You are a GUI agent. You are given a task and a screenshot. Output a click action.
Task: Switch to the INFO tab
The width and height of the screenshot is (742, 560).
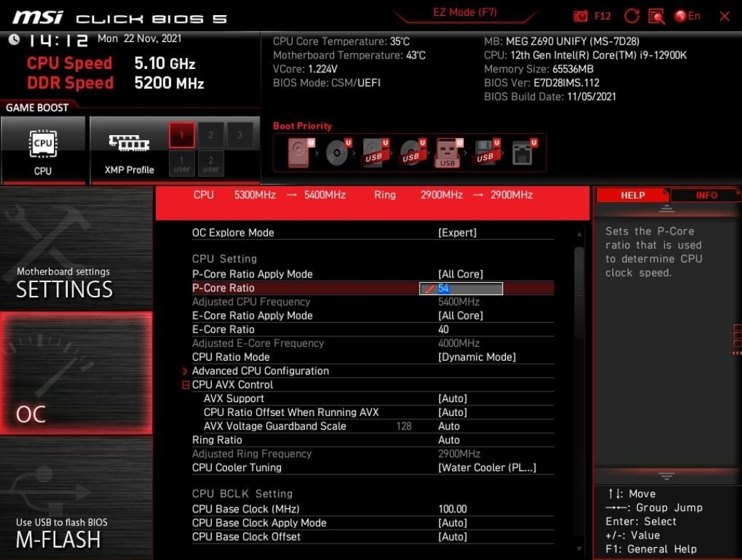(x=705, y=195)
